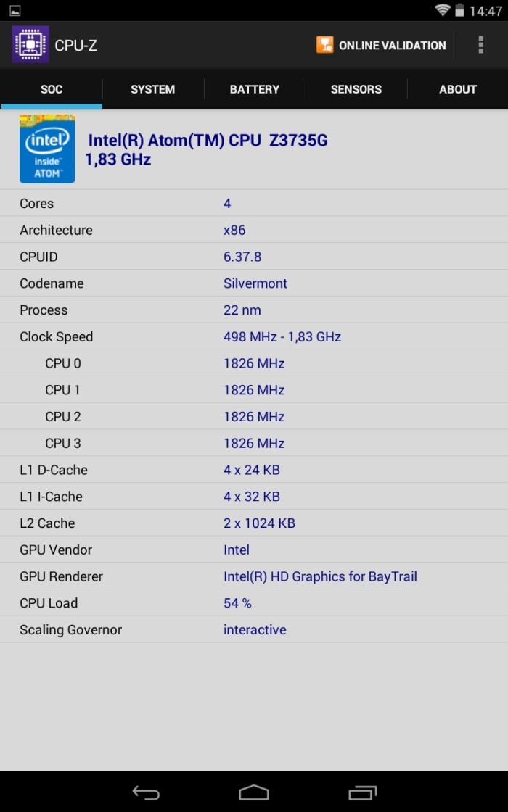
Task: Tap the Android back navigation icon
Action: pos(146,792)
